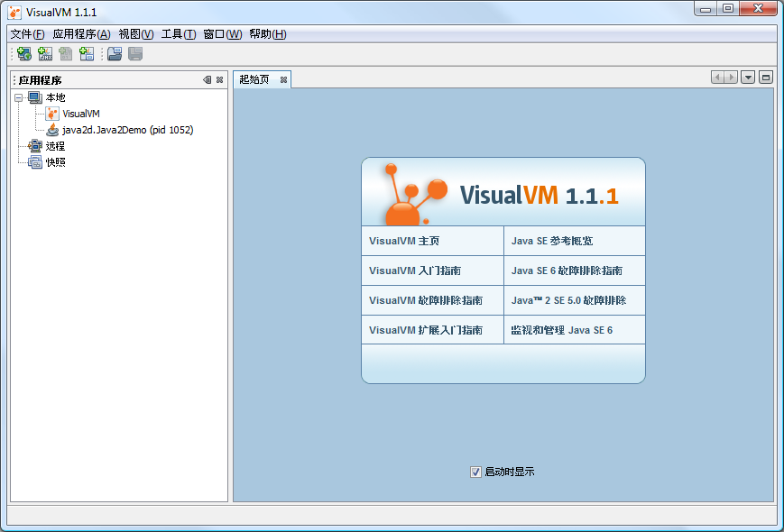Close the 起始页 tab

point(283,79)
